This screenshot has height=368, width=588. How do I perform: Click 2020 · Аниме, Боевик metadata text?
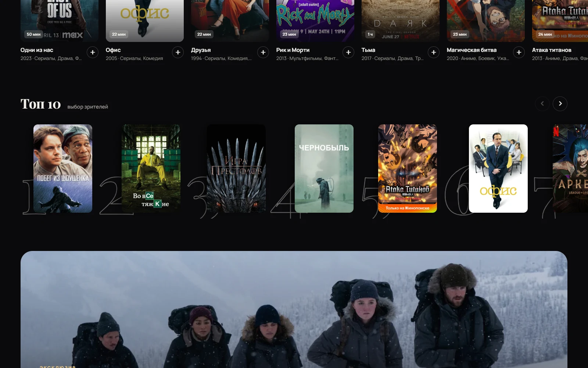pyautogui.click(x=478, y=58)
